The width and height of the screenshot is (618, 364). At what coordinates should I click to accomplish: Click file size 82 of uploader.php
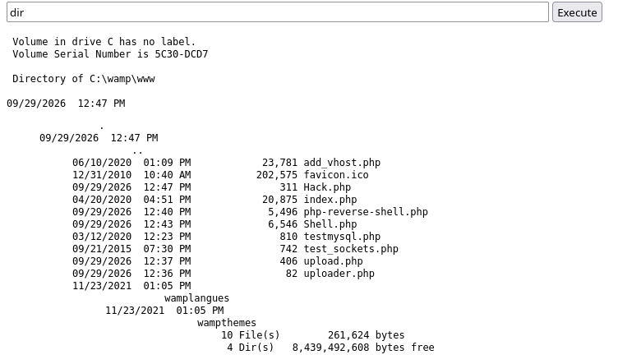[292, 274]
